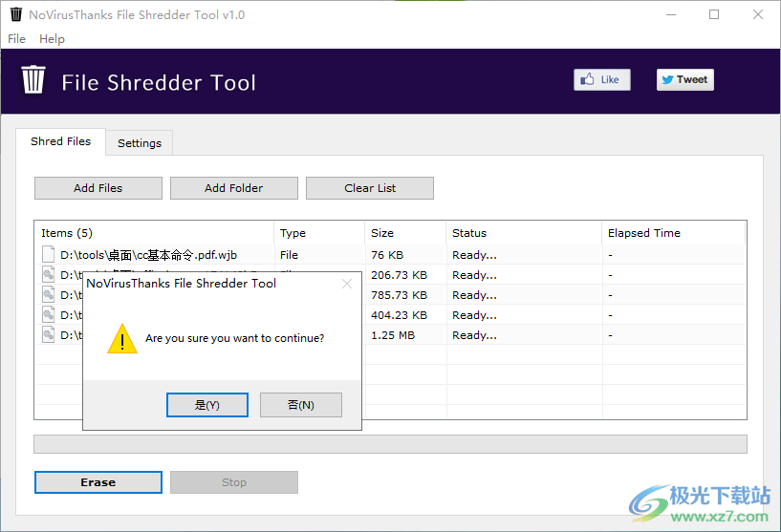Click the disabled Stop button
Screen dimensions: 781x532
click(234, 482)
